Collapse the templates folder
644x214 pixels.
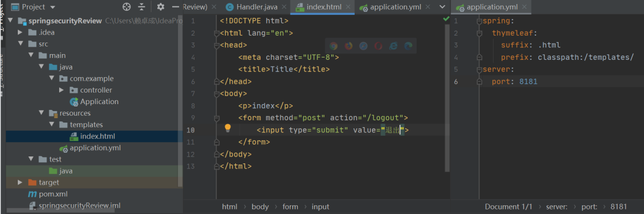(x=51, y=125)
